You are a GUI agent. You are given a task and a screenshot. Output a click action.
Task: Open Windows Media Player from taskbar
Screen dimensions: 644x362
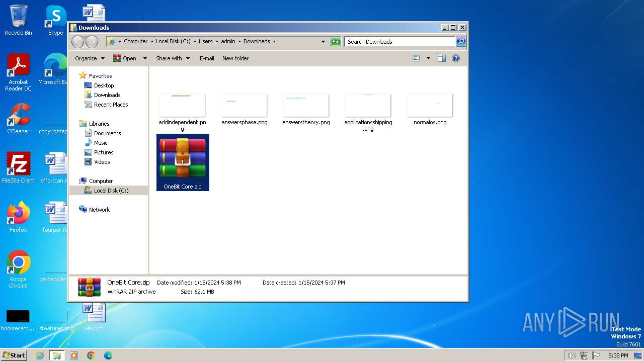[x=74, y=355]
